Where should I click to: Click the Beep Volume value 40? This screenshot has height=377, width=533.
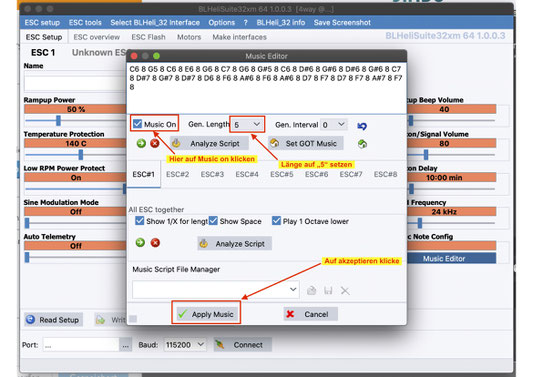444,109
